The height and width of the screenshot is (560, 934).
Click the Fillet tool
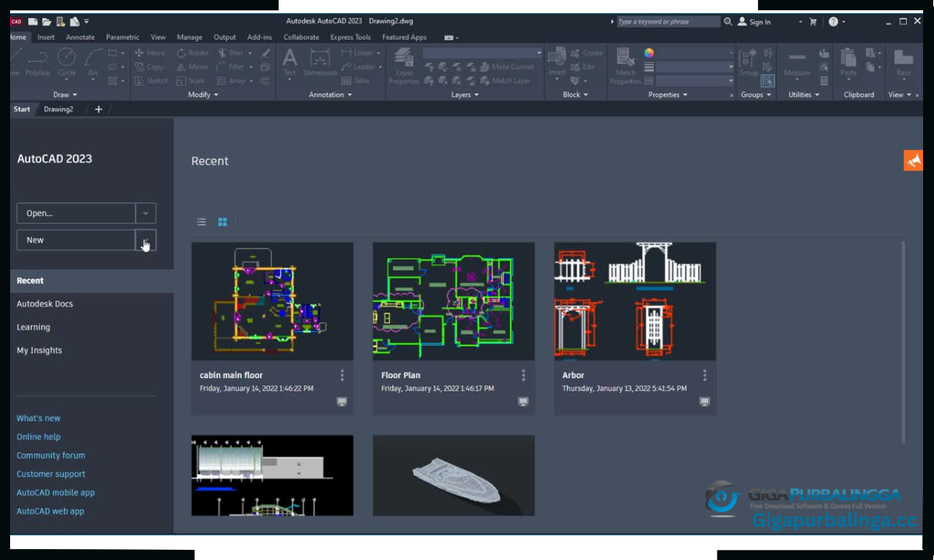point(231,67)
